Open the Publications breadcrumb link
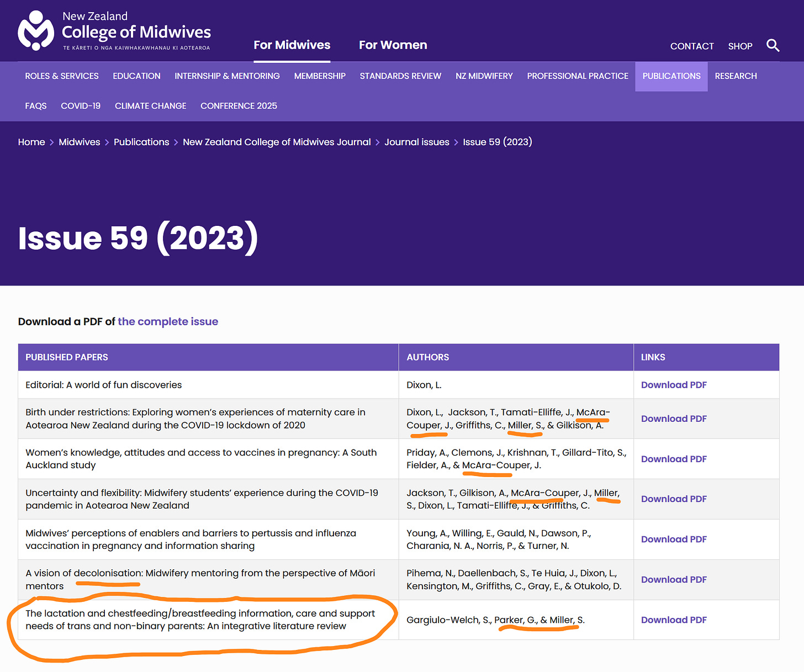 (x=141, y=142)
